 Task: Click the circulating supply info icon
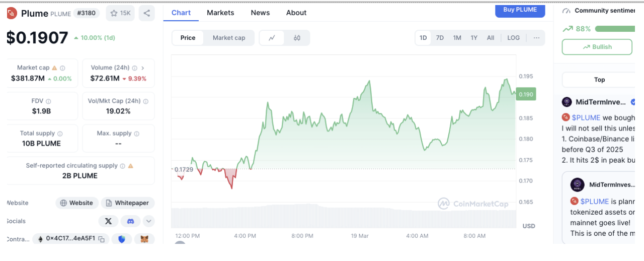122,166
